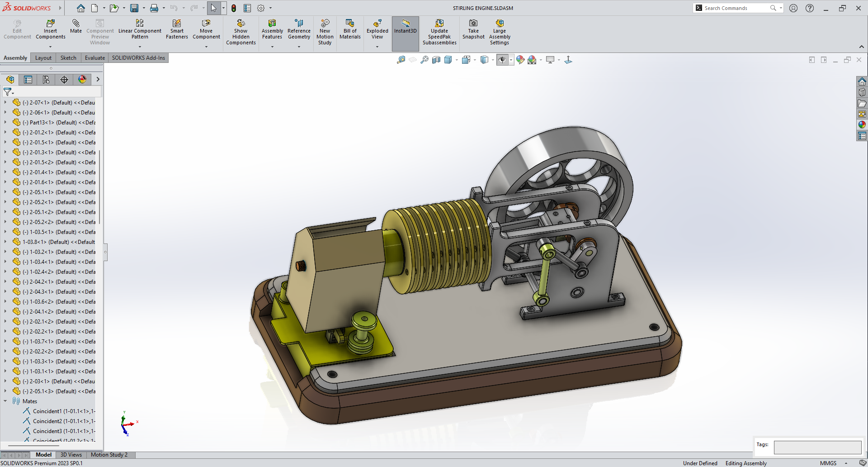Click Insert Components tool
Image resolution: width=868 pixels, height=467 pixels.
pos(50,29)
